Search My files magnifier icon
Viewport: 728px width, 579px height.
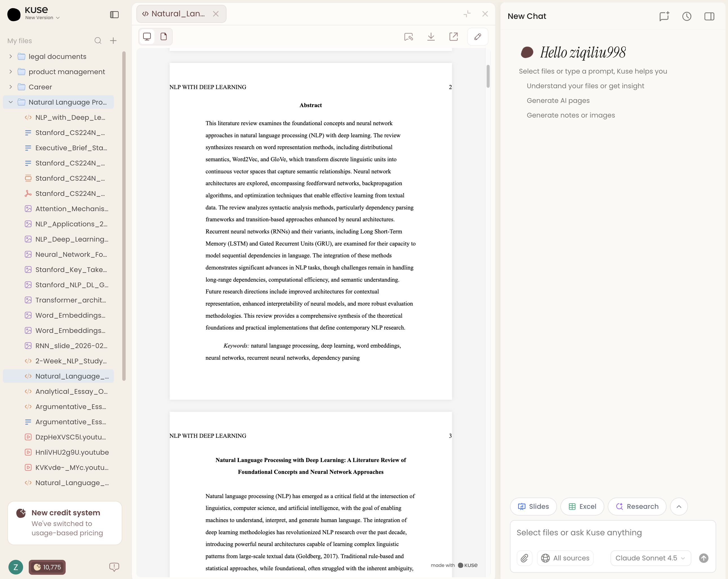(97, 41)
